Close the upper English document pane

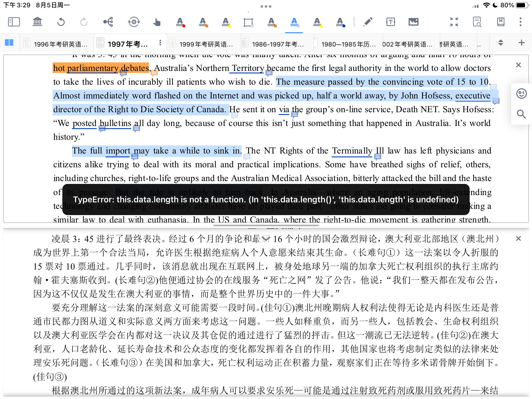point(518,65)
